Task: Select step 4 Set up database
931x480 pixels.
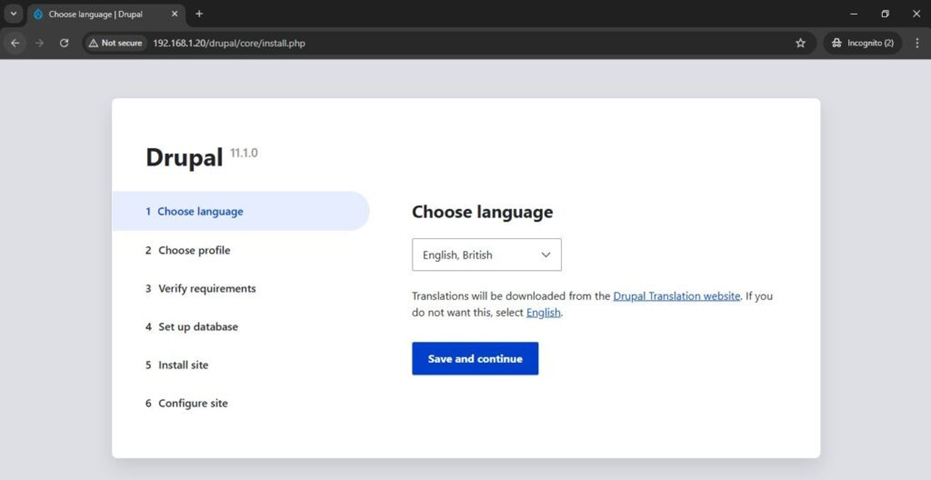Action: [x=191, y=327]
